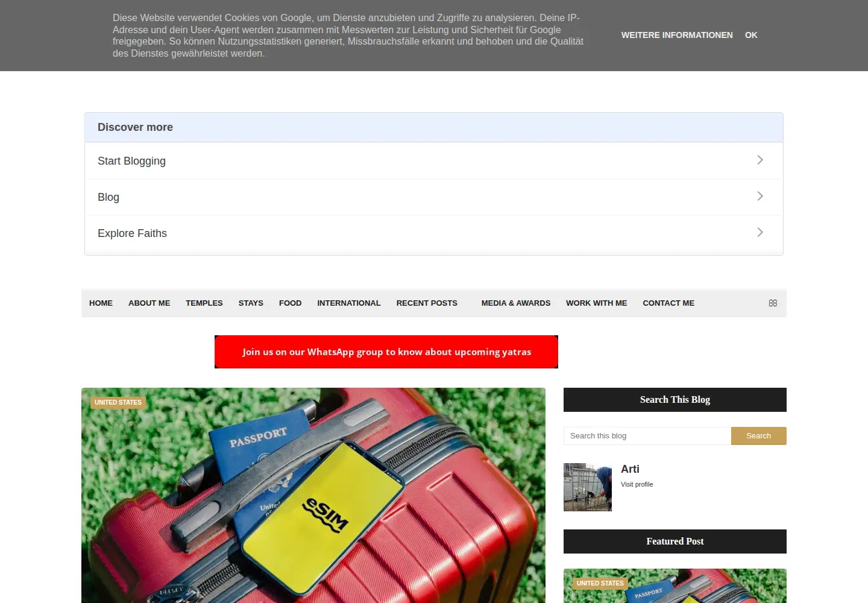Select the Explore Faiths row text

click(x=132, y=233)
